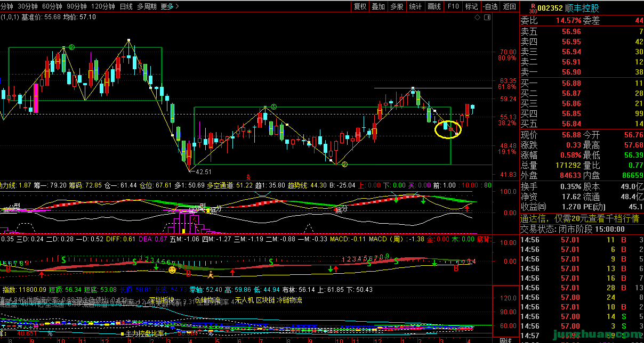Screen dimensions: 644x343
Task: Click the 指数 11800.09 label
Action: click(x=24, y=290)
